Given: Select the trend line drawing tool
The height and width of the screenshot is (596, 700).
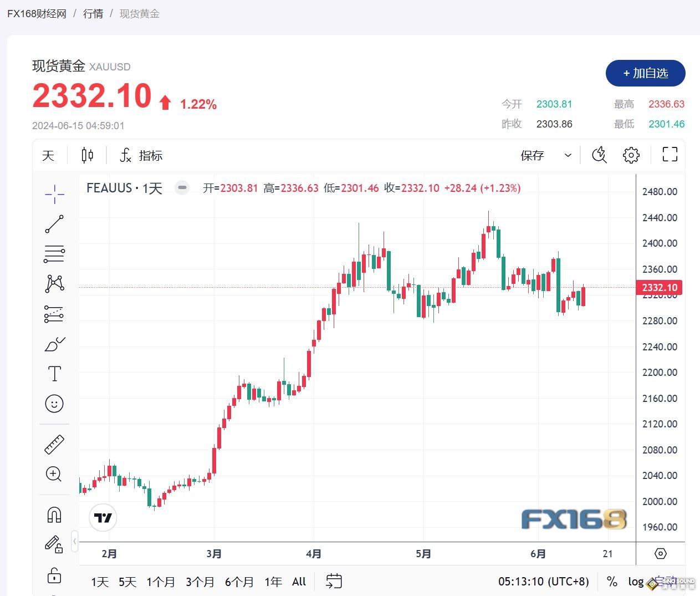Looking at the screenshot, I should (x=54, y=224).
